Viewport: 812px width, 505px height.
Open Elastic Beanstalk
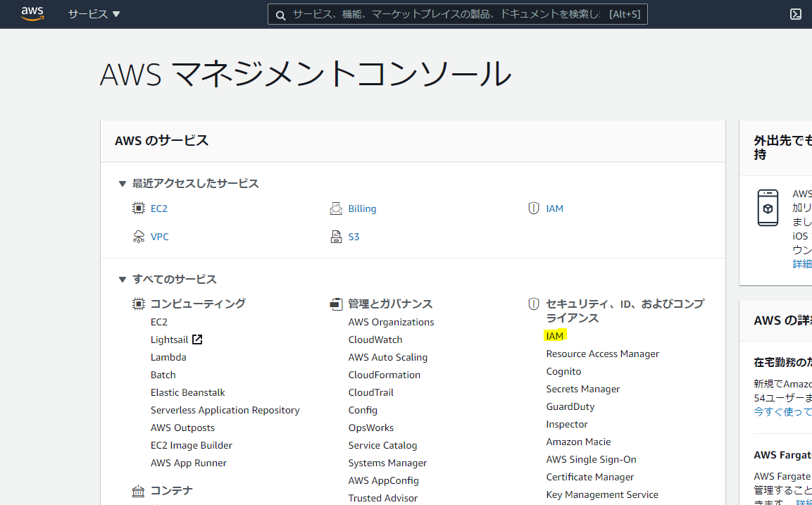click(188, 392)
